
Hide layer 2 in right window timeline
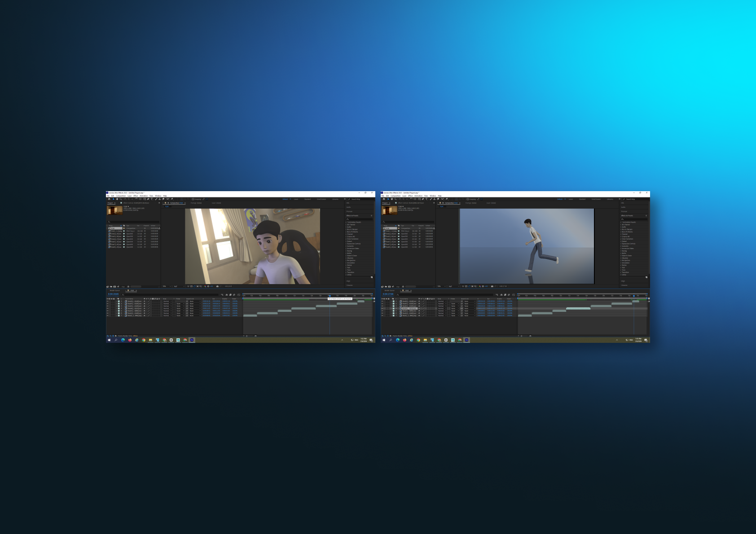tap(382, 303)
